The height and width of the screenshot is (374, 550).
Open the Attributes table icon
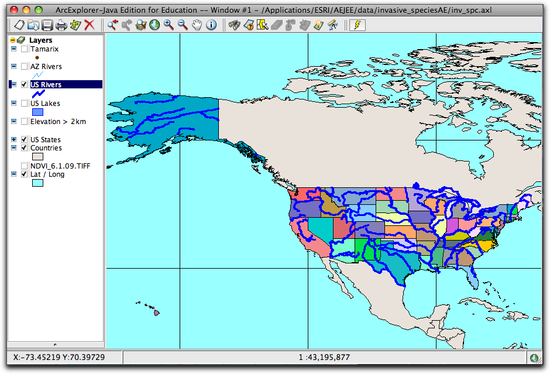pos(304,25)
